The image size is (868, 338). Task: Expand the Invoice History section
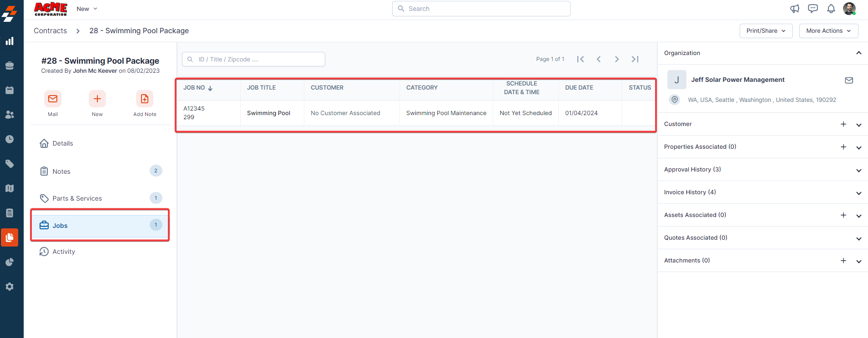[858, 193]
